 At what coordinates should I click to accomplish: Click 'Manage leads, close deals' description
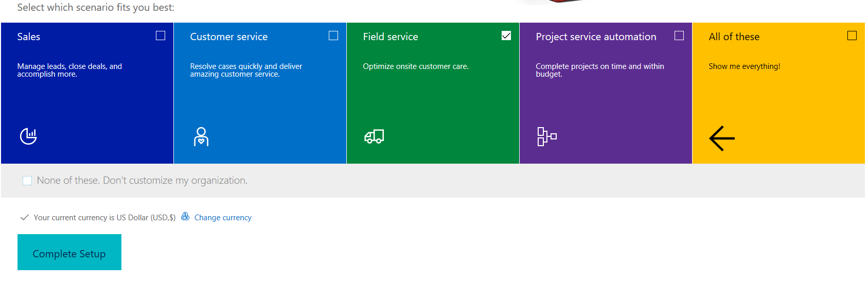pos(69,70)
